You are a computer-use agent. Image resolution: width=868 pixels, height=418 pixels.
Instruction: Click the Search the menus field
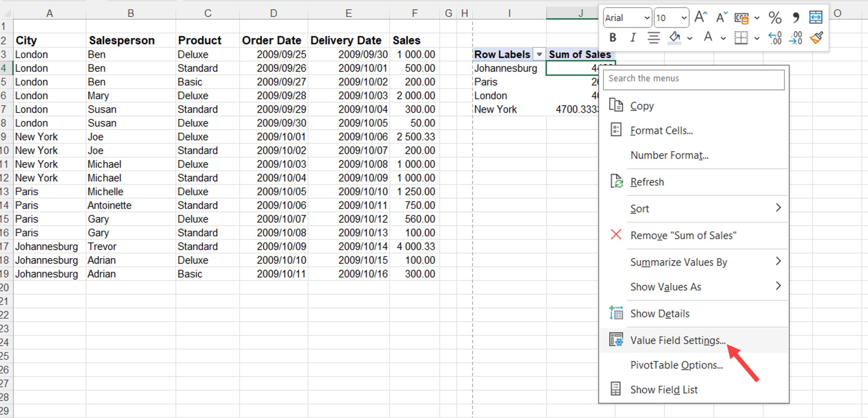point(693,79)
